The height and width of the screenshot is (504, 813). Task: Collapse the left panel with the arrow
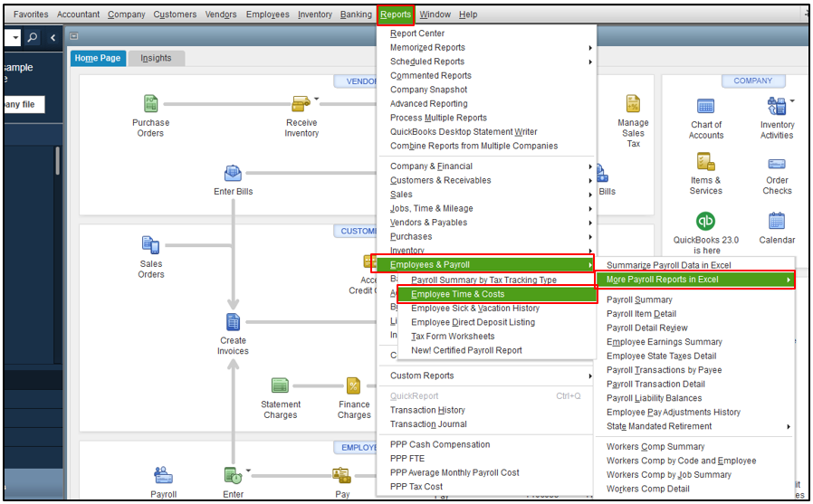click(x=53, y=37)
